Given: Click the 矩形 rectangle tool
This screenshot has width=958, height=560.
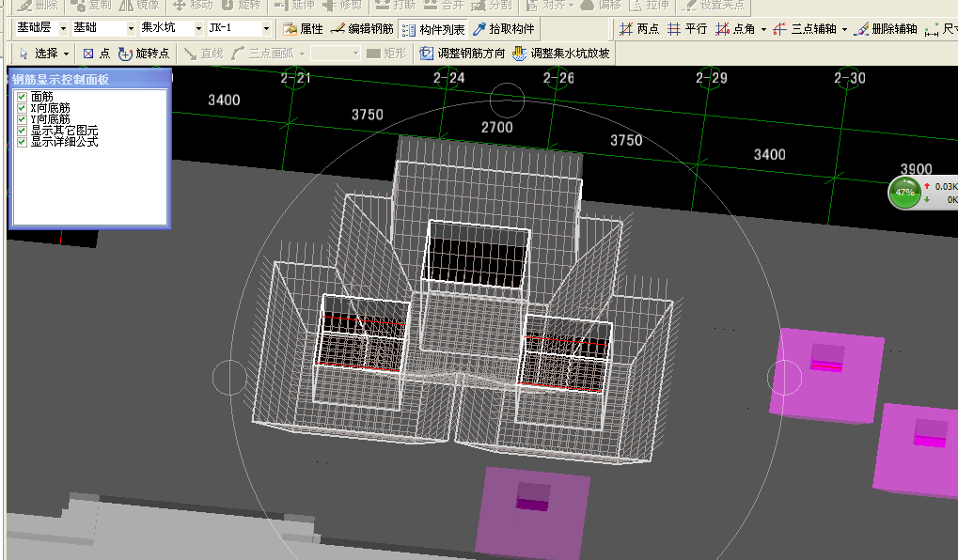Looking at the screenshot, I should (386, 54).
